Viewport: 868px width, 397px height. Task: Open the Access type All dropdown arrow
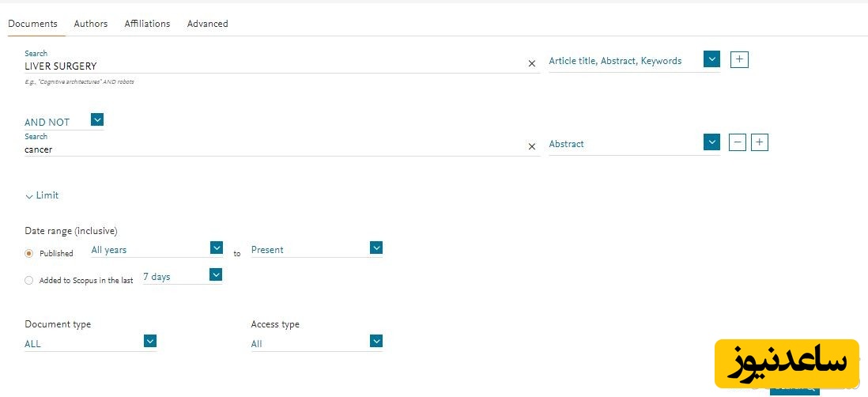click(x=376, y=341)
